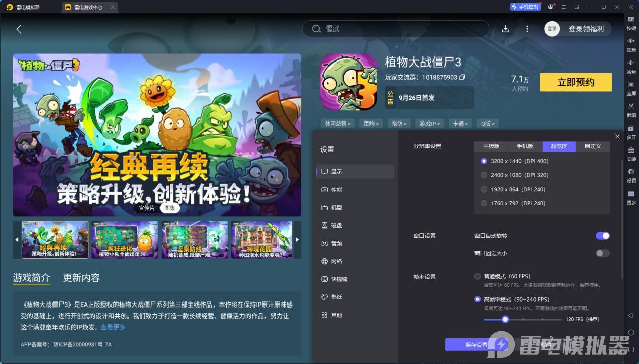Open the 其他 settings category

coord(355,315)
